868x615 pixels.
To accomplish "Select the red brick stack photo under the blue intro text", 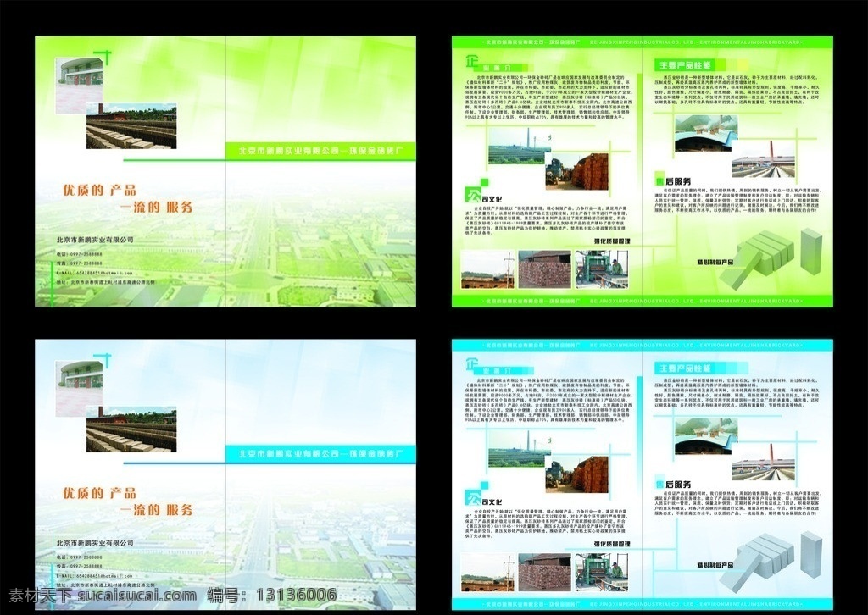I will (576, 474).
